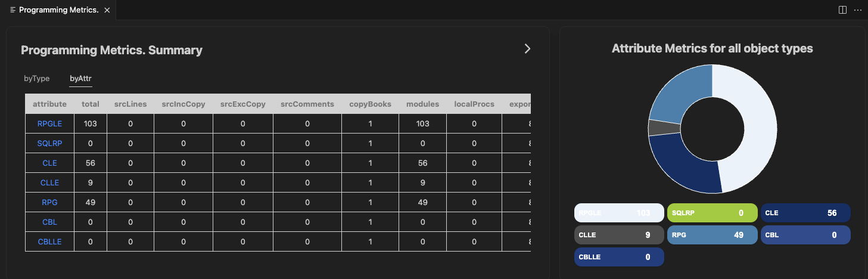
Task: Switch to the byType tab
Action: coord(37,78)
